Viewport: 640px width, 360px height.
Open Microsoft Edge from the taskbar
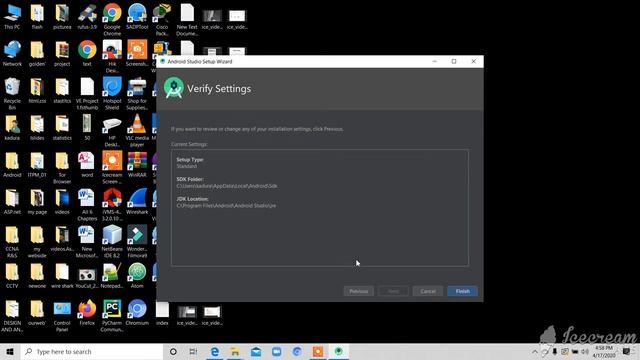tap(214, 351)
